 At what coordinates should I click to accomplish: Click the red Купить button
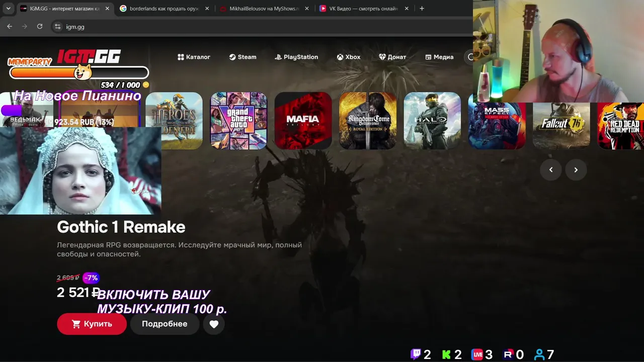pos(92,324)
